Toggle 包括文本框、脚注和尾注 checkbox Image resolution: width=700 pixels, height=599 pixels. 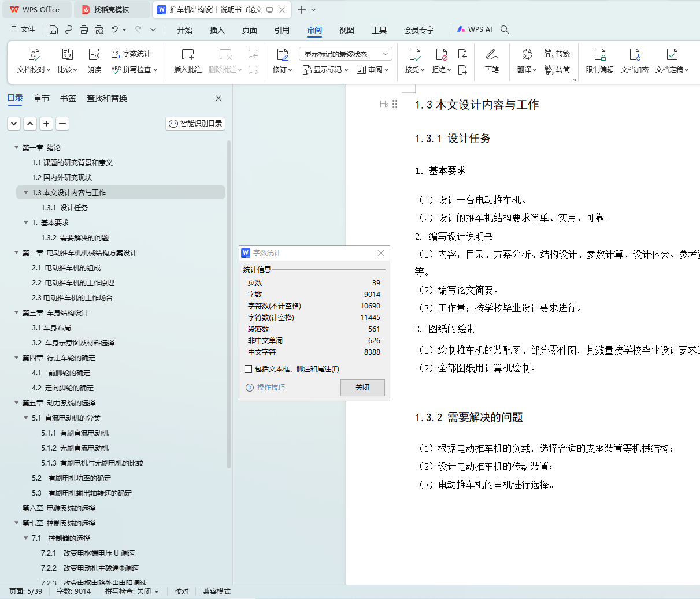click(249, 369)
